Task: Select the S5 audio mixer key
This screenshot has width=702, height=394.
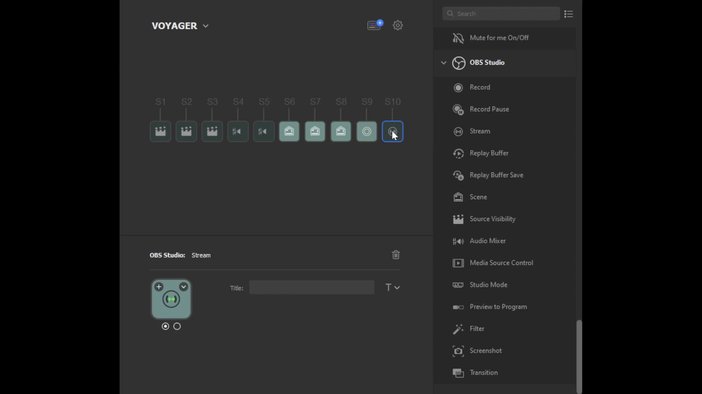Action: [x=264, y=132]
